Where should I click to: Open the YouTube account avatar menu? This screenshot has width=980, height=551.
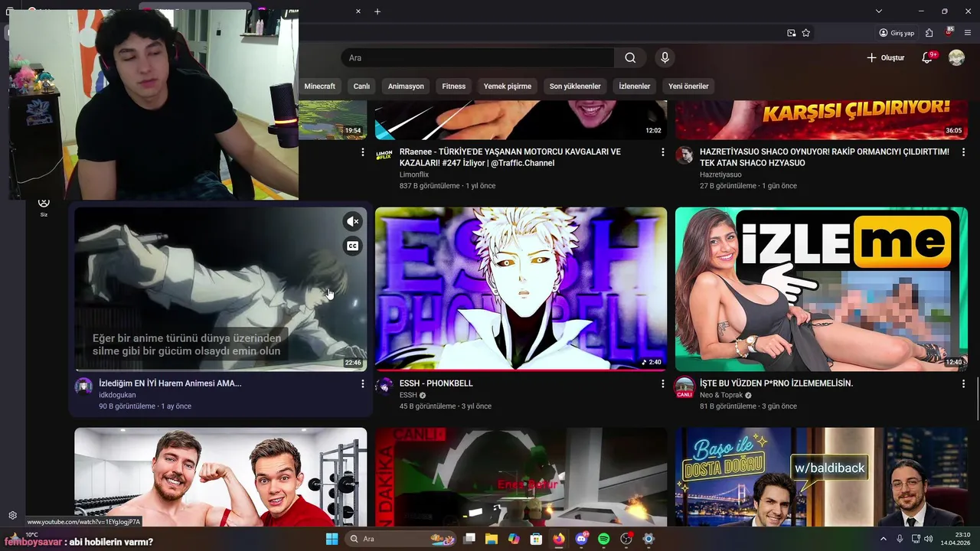[x=956, y=57]
